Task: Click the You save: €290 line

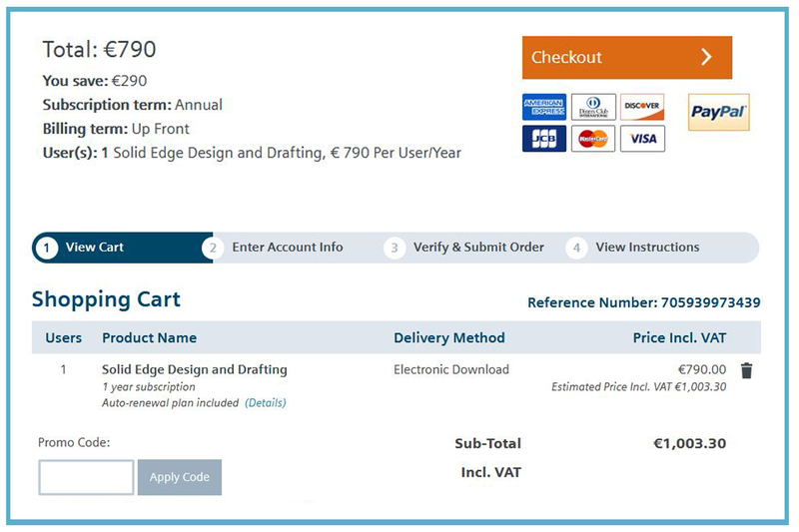Action: point(95,81)
